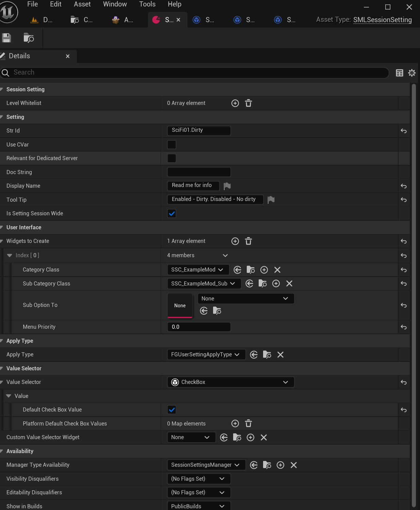420x510 pixels.
Task: Use selected asset for Sub Category Class
Action: pos(249,283)
